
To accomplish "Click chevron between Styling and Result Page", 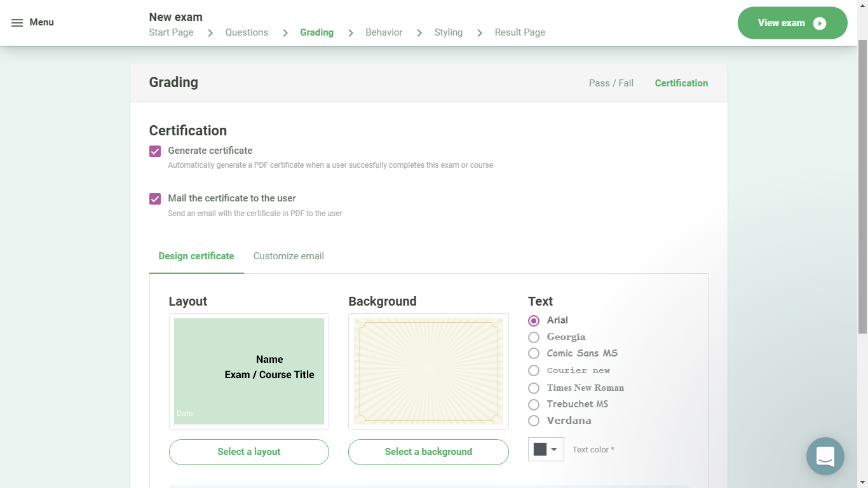I will [480, 32].
